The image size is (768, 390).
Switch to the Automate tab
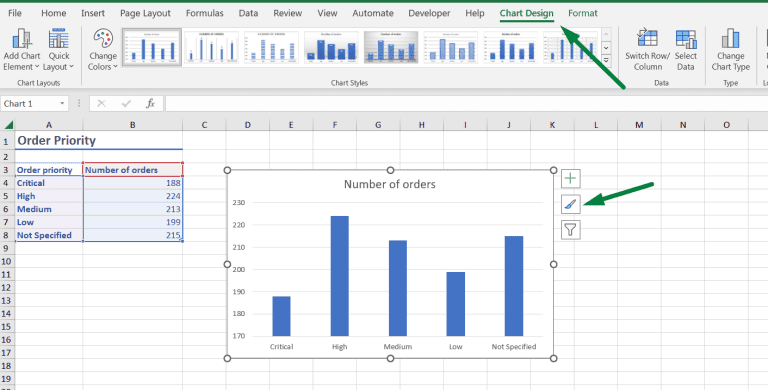click(x=373, y=13)
